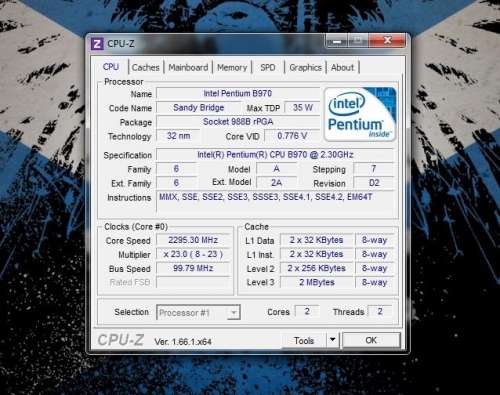The image size is (500, 395).
Task: Minimize the CPU-Z window
Action: tap(337, 42)
